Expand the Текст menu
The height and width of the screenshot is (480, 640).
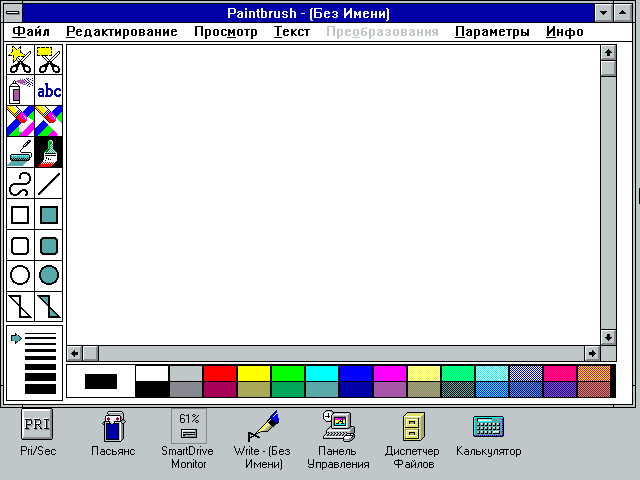click(292, 32)
